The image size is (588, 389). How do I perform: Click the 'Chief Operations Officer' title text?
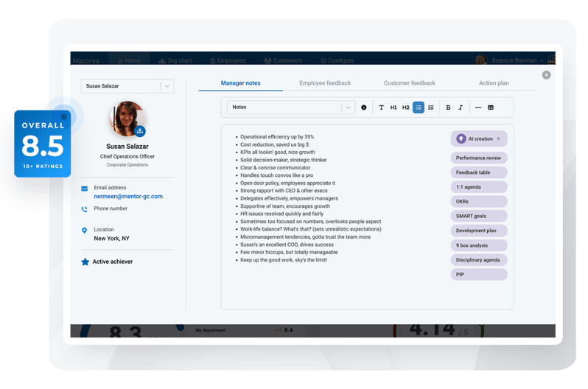click(127, 156)
